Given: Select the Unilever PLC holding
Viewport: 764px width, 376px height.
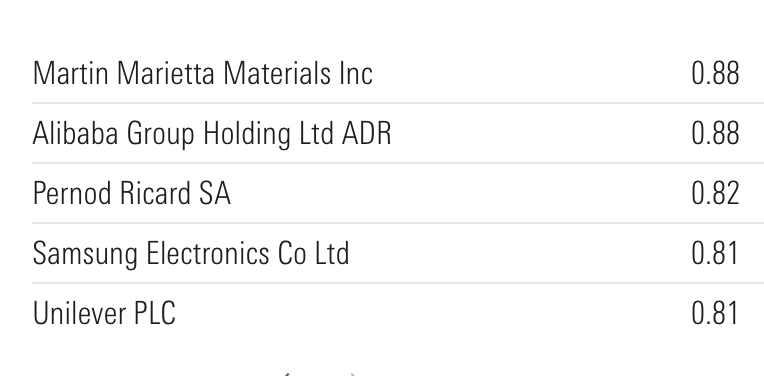Looking at the screenshot, I should click(104, 313).
